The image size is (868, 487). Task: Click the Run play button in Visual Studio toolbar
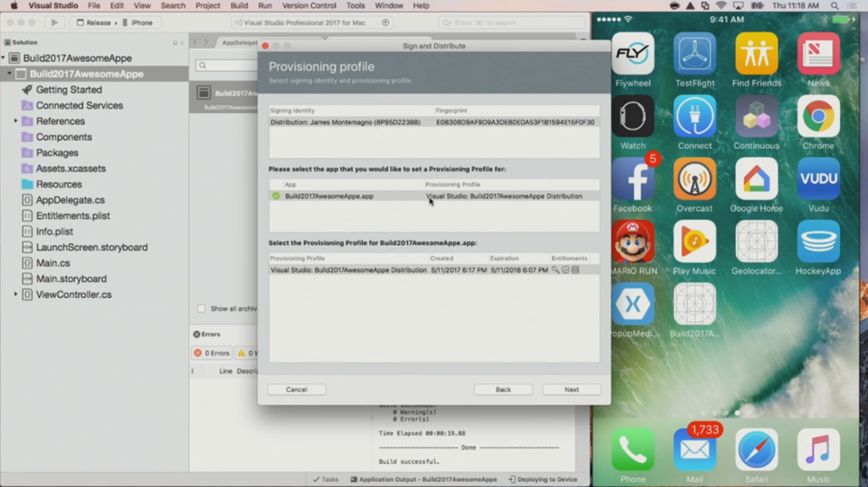pyautogui.click(x=54, y=23)
